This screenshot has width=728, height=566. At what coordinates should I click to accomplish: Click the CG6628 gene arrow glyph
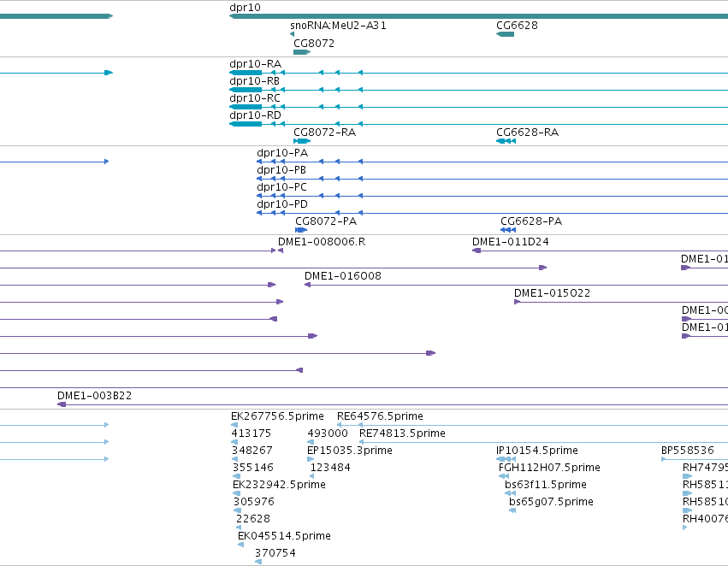click(505, 34)
